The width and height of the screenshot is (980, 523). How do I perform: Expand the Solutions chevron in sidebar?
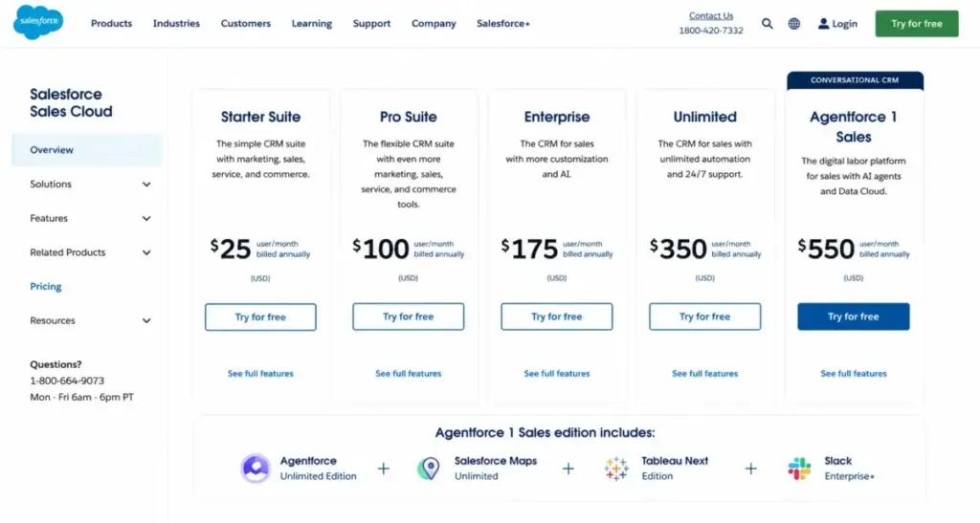pos(146,185)
